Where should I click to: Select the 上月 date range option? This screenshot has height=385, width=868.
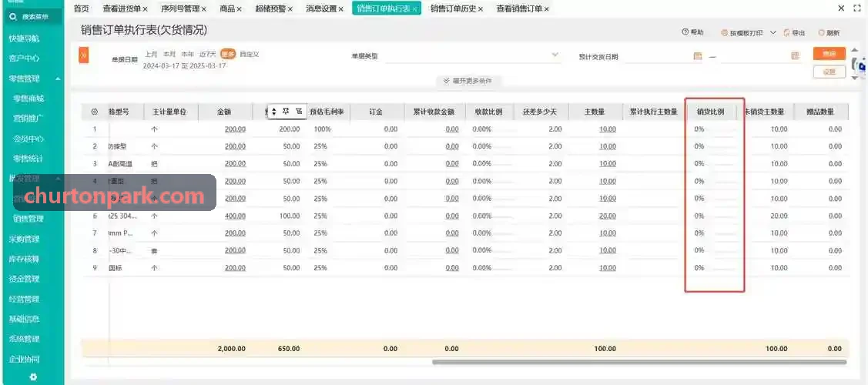tap(151, 54)
